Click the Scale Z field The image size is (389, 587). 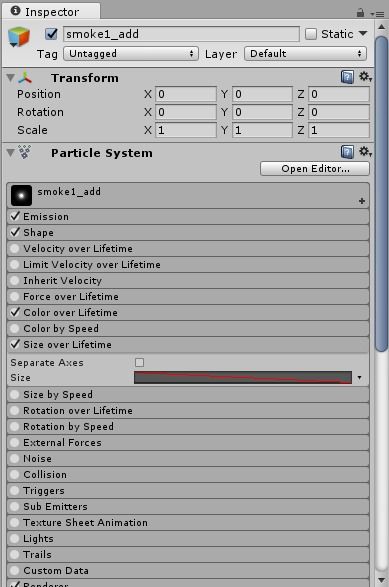click(x=339, y=130)
